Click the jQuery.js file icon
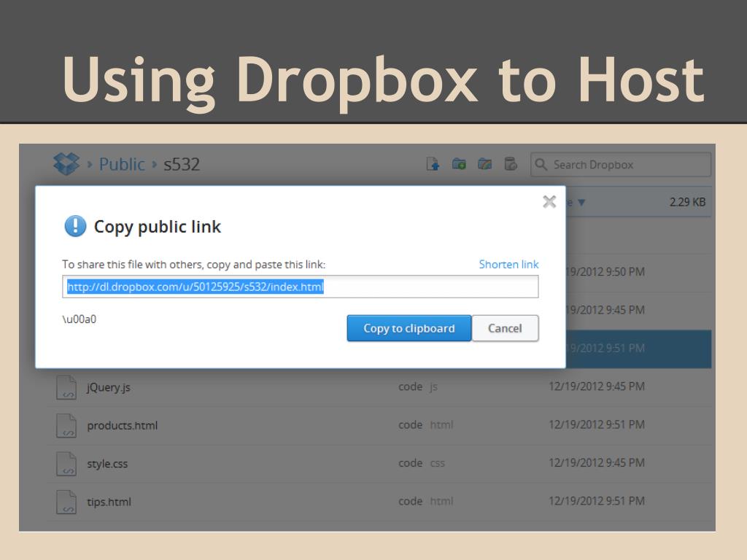The image size is (747, 560). (66, 387)
